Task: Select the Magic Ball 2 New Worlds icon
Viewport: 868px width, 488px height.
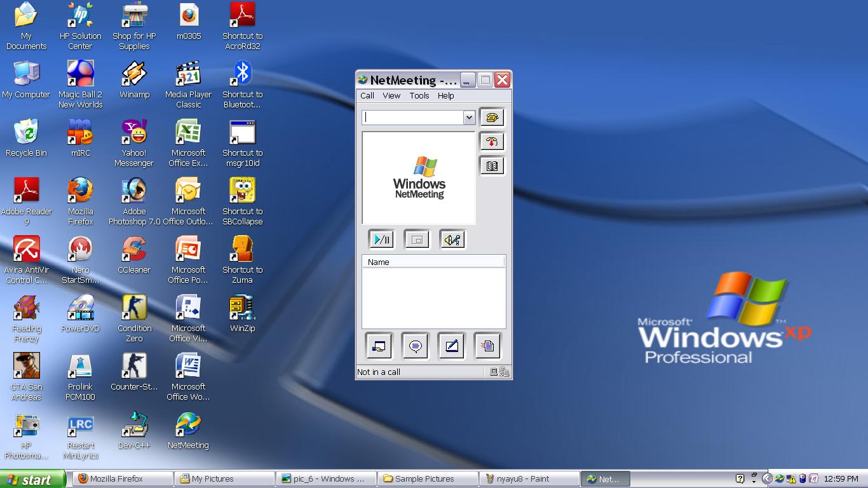Action: (x=81, y=85)
